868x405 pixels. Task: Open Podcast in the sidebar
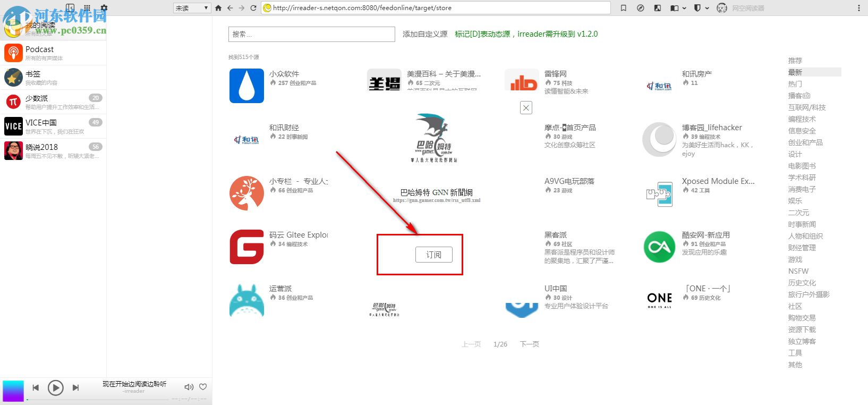tap(53, 53)
